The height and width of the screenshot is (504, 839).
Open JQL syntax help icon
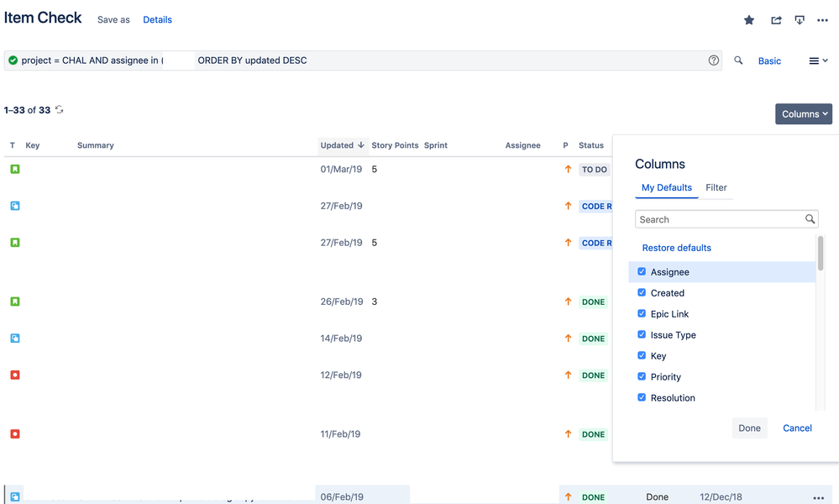(713, 60)
